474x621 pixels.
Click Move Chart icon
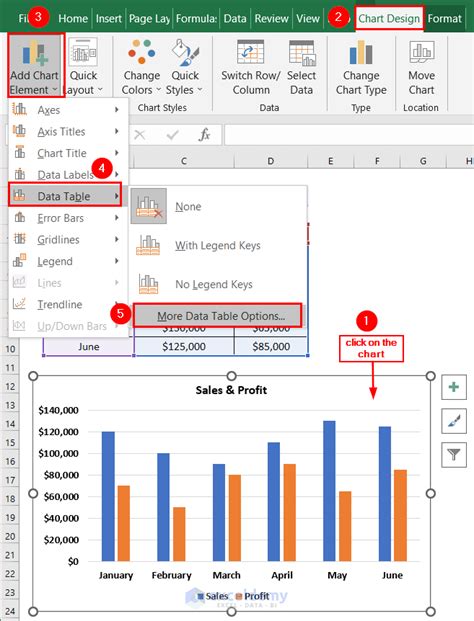[421, 52]
